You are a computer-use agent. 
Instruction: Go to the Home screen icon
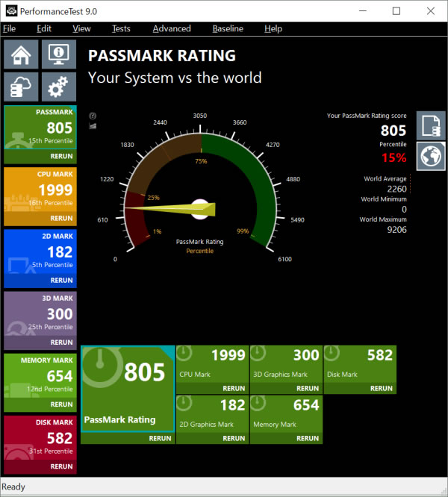point(21,54)
